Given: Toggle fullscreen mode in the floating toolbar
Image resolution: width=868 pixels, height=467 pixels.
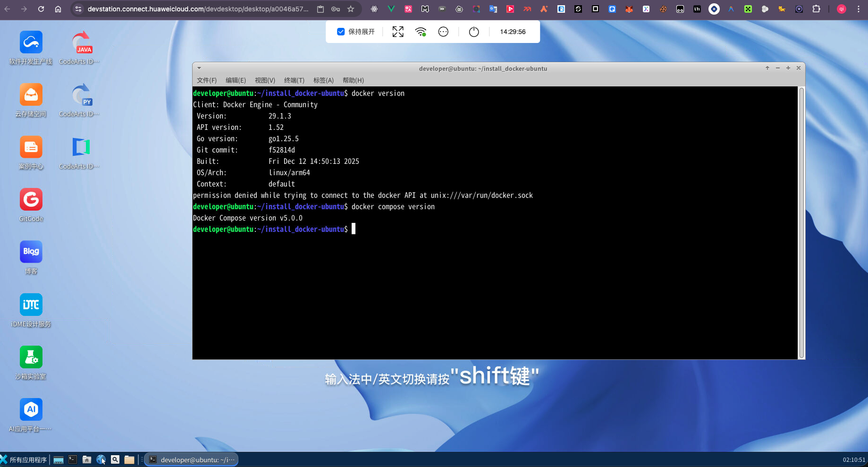Looking at the screenshot, I should click(397, 32).
